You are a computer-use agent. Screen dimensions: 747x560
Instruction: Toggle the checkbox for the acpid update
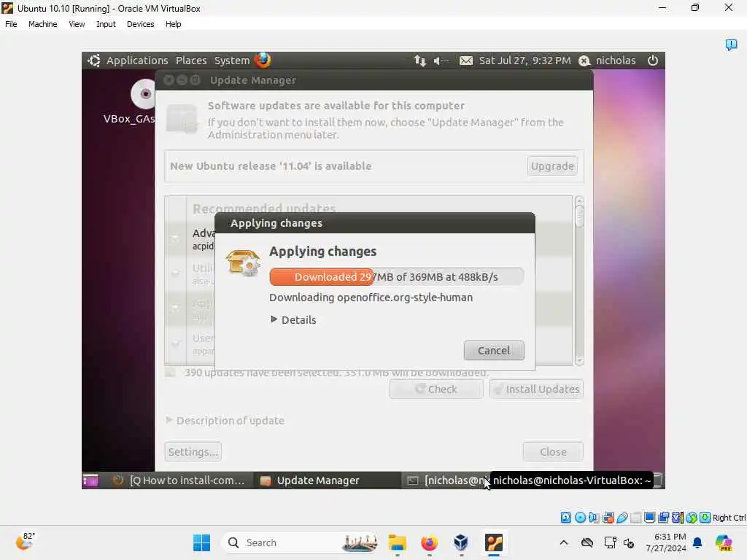(x=175, y=238)
